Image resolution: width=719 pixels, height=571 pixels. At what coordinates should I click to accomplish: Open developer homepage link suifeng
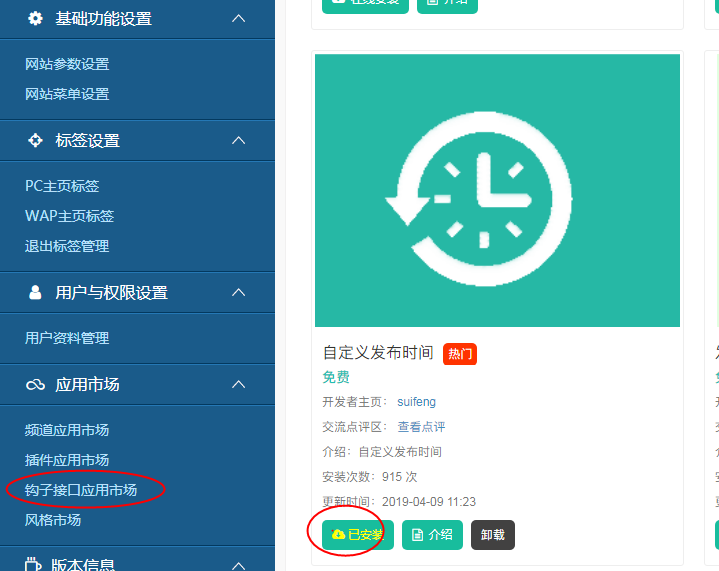point(416,402)
